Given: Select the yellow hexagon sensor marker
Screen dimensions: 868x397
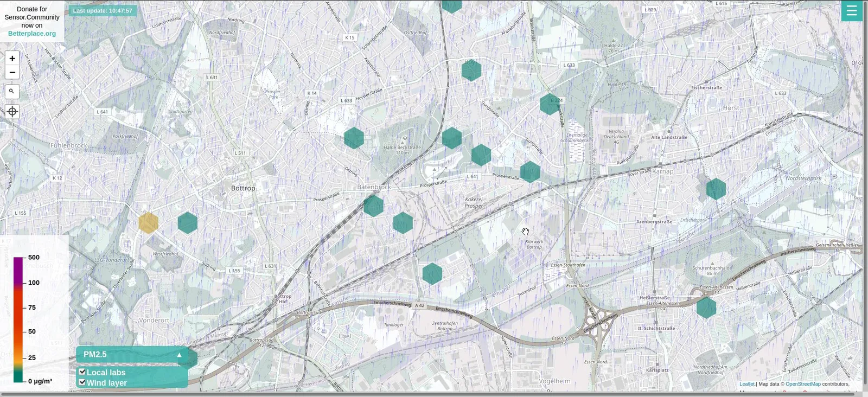Looking at the screenshot, I should (x=148, y=223).
